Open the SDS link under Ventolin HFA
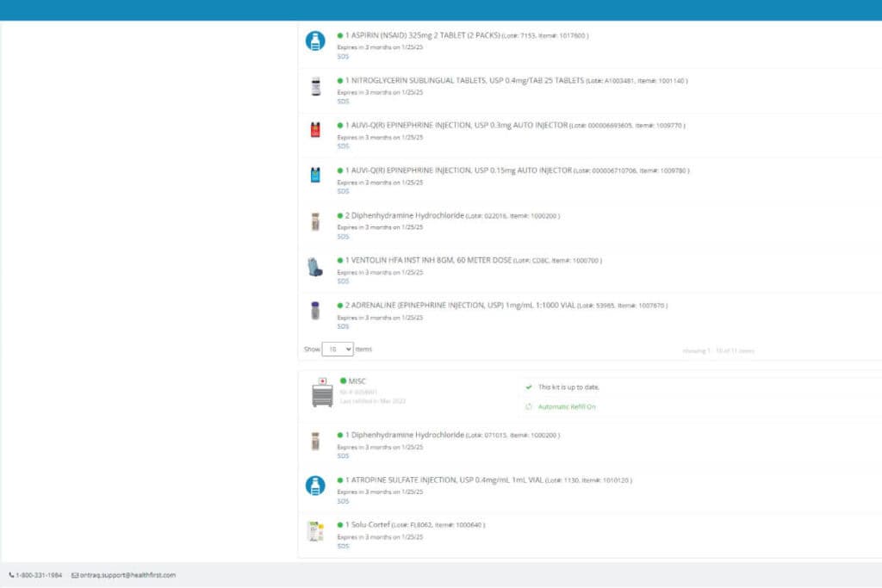The image size is (882, 588). tap(343, 281)
